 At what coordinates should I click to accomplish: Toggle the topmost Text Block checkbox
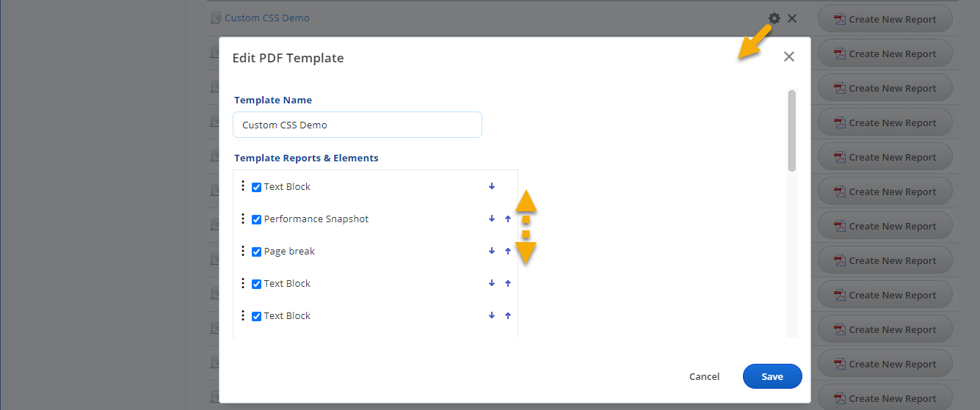256,187
